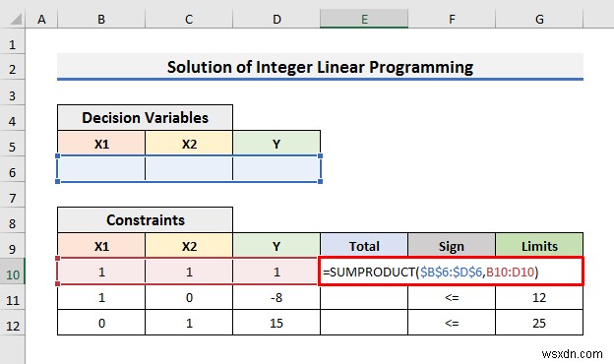Screen dimensions: 614x364
Task: Click X1 header in Constraints table
Action: tap(101, 246)
